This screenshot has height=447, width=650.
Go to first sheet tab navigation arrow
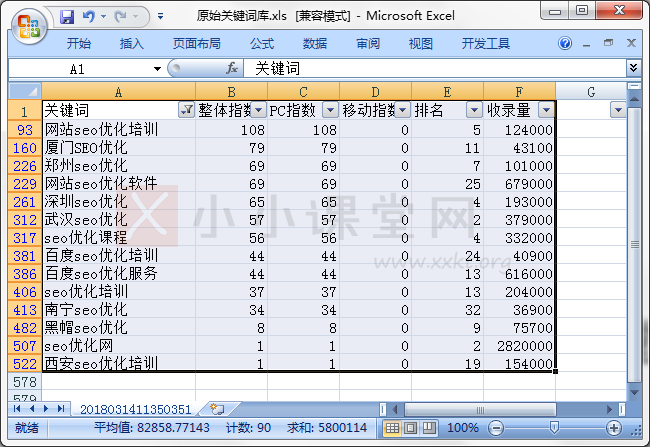[x=17, y=408]
